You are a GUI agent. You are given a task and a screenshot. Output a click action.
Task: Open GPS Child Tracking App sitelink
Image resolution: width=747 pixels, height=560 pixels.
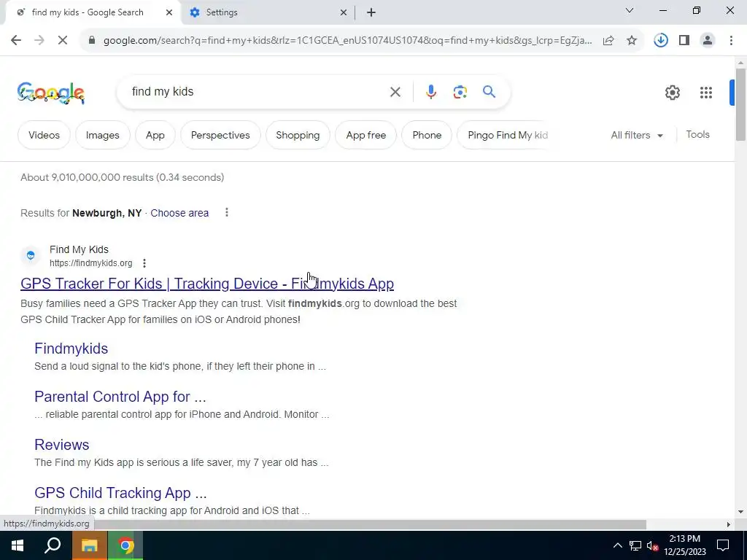pyautogui.click(x=120, y=493)
